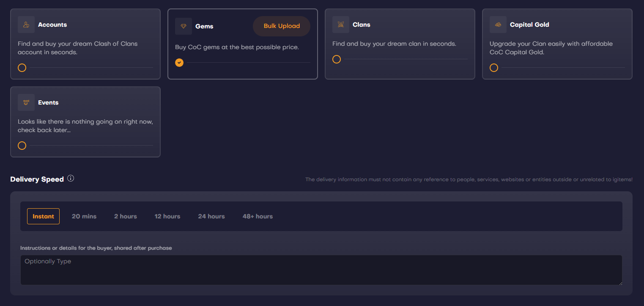The image size is (644, 306).
Task: Choose 48+ hours delivery speed
Action: [x=258, y=216]
